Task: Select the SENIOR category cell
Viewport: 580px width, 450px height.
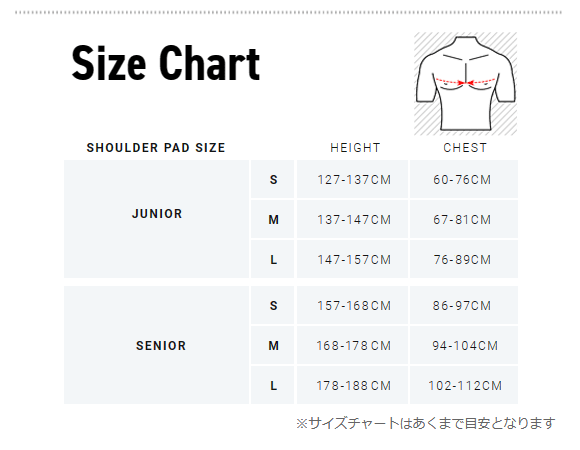Action: 156,345
